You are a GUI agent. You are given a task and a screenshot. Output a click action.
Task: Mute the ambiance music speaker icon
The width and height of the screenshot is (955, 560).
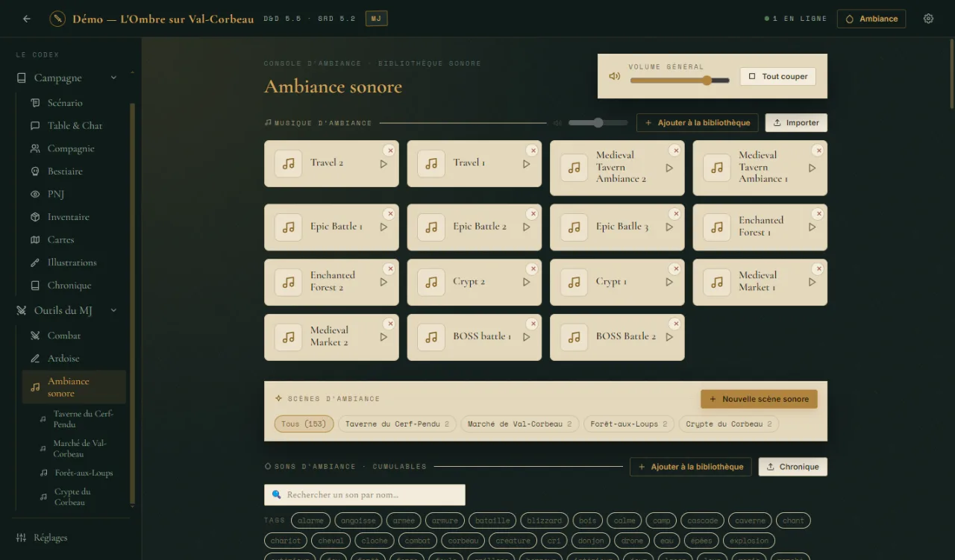point(557,123)
